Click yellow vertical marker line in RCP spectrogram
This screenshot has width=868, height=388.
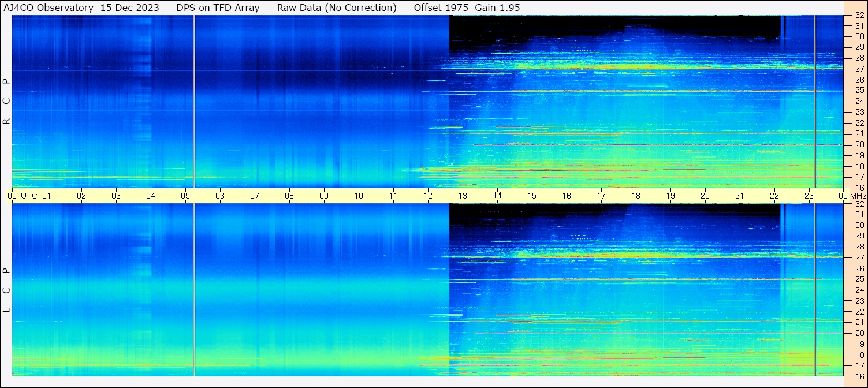pos(194,102)
